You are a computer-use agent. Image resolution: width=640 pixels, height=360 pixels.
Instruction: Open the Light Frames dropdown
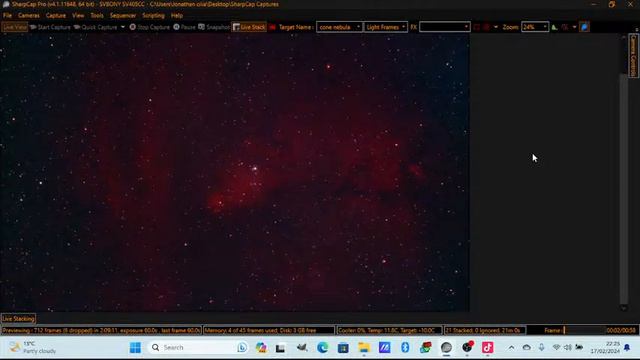click(x=386, y=27)
